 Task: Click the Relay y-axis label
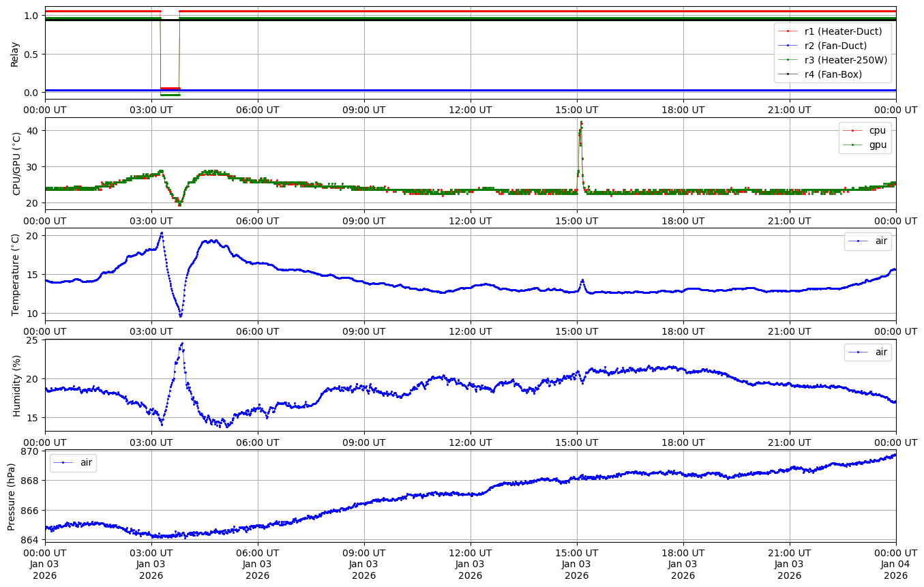click(x=15, y=53)
